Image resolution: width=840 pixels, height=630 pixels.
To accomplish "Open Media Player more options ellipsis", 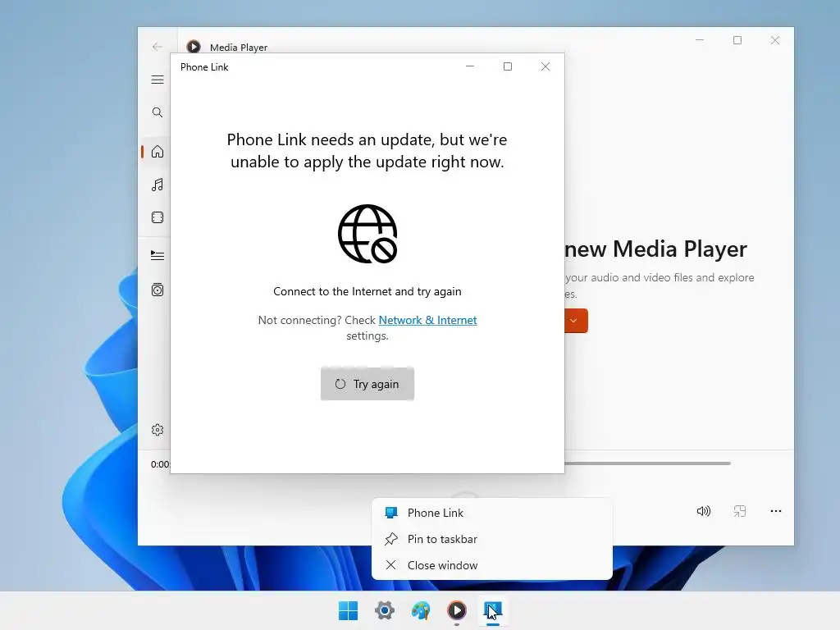I will tap(776, 511).
